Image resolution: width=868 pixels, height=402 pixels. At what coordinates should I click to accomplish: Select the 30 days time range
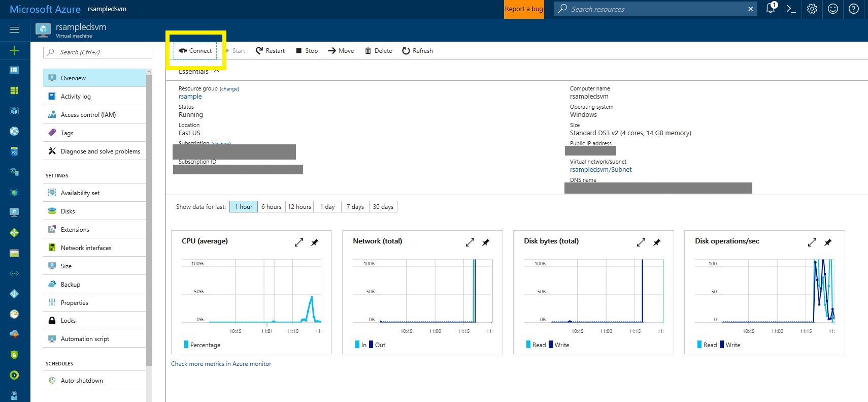click(x=383, y=207)
